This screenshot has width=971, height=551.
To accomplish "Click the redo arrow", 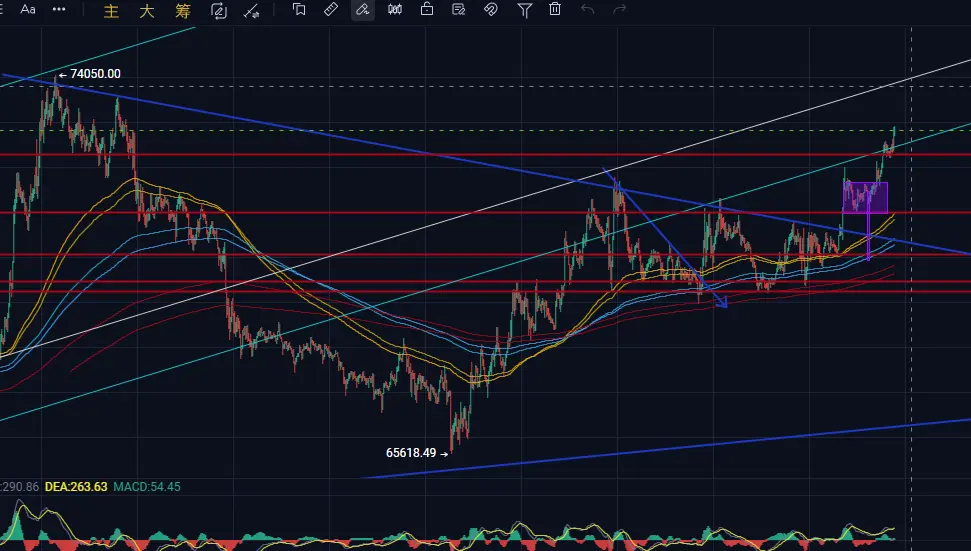I will click(619, 9).
